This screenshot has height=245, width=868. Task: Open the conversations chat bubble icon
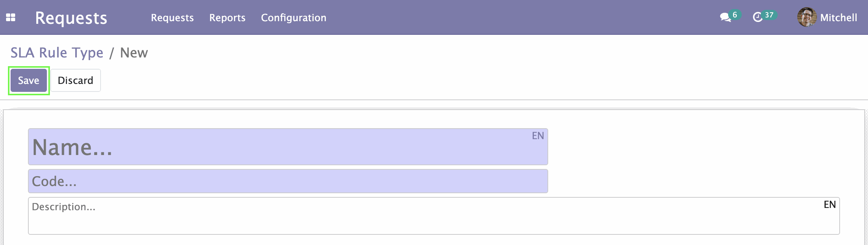click(725, 17)
